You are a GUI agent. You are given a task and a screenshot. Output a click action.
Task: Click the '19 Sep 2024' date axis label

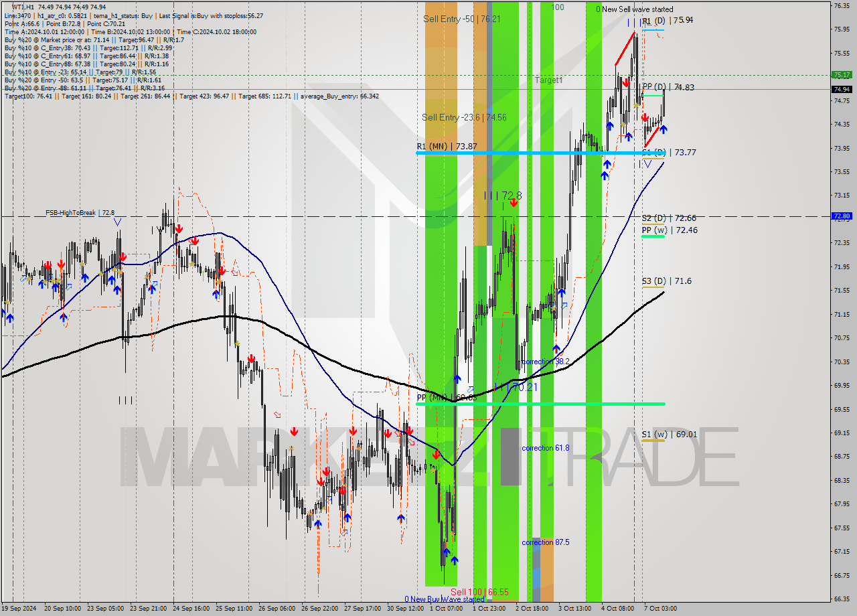click(x=19, y=609)
